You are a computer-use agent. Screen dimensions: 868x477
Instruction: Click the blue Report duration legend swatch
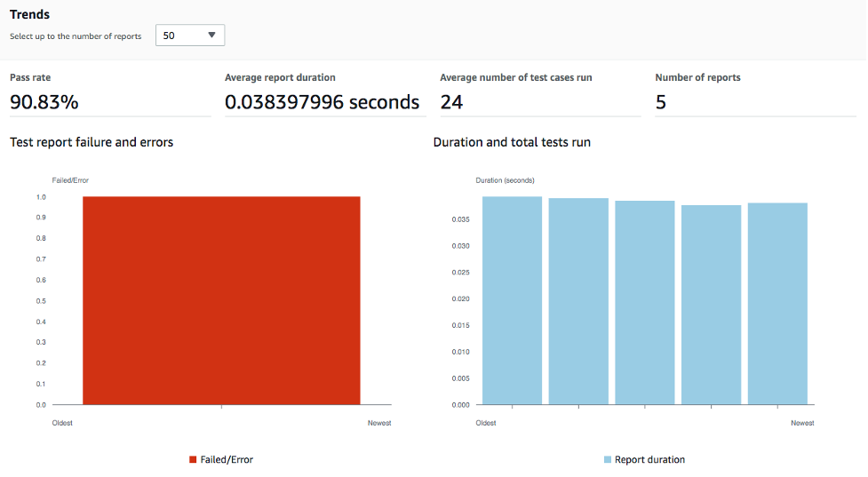[608, 459]
